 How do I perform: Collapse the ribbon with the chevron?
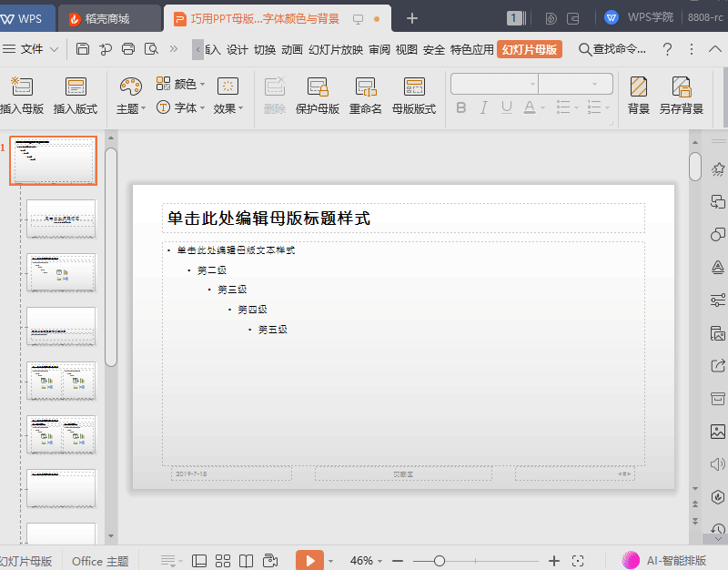[x=715, y=49]
